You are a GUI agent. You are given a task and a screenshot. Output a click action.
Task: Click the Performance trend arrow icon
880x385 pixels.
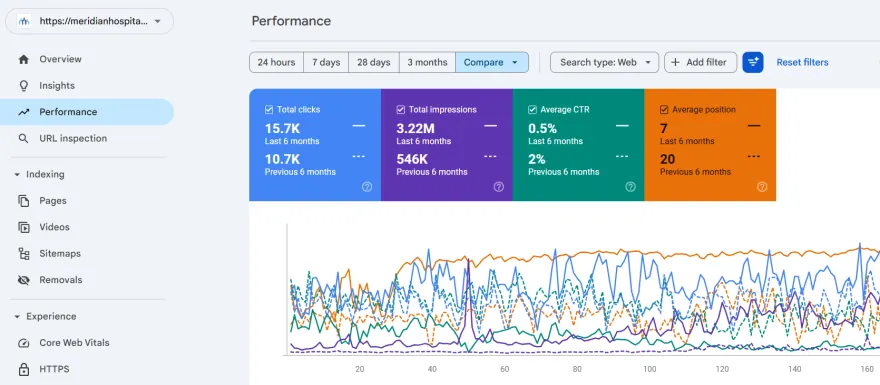pyautogui.click(x=24, y=112)
